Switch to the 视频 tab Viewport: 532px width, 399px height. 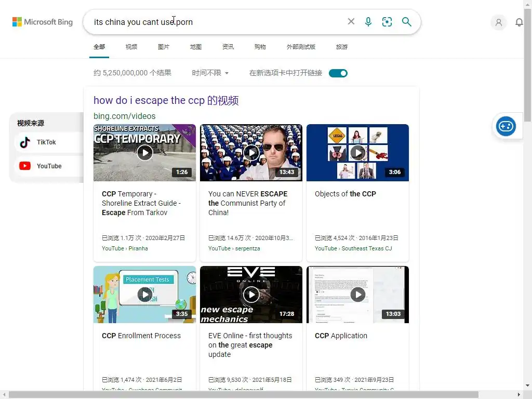pos(131,47)
